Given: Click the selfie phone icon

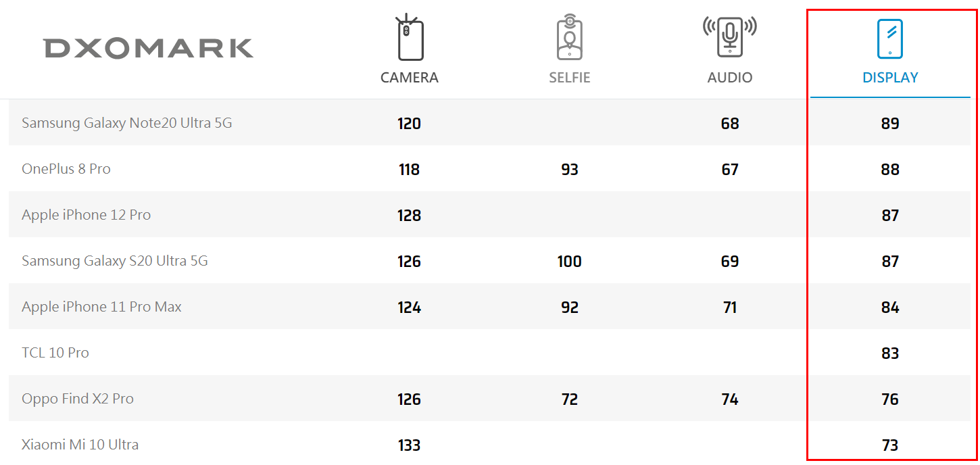Looking at the screenshot, I should pyautogui.click(x=569, y=38).
